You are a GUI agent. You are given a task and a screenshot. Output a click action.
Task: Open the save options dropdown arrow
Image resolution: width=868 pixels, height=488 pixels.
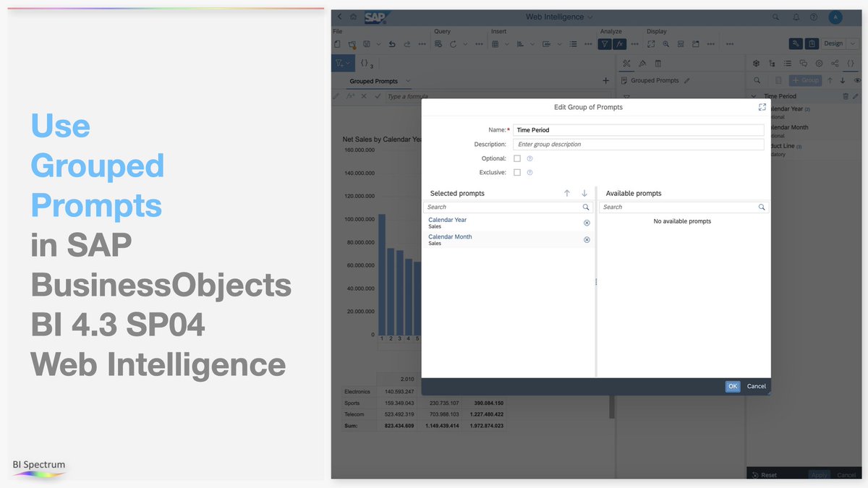pyautogui.click(x=379, y=44)
